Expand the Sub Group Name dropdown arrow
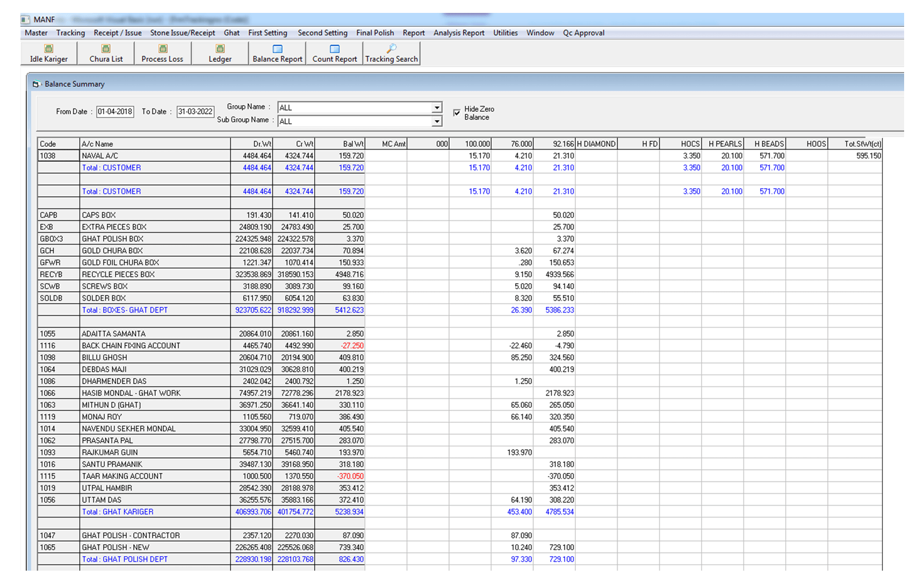The width and height of the screenshot is (924, 583). pyautogui.click(x=437, y=121)
